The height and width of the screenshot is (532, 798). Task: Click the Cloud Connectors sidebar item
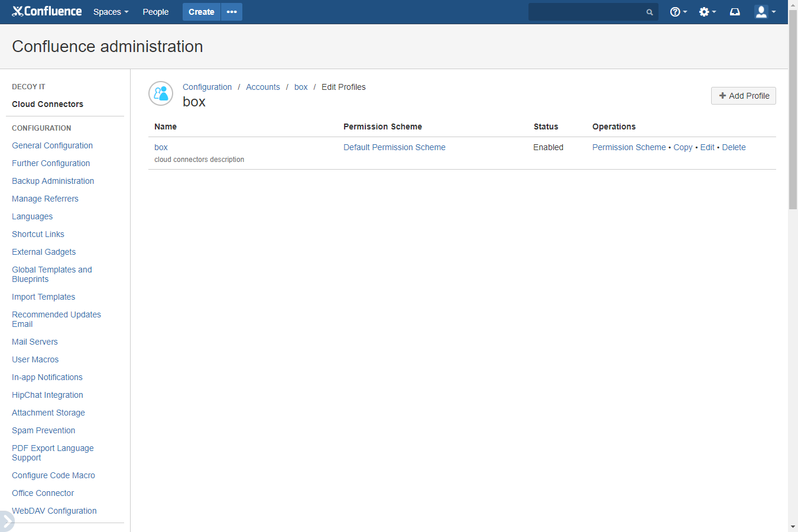pos(47,104)
